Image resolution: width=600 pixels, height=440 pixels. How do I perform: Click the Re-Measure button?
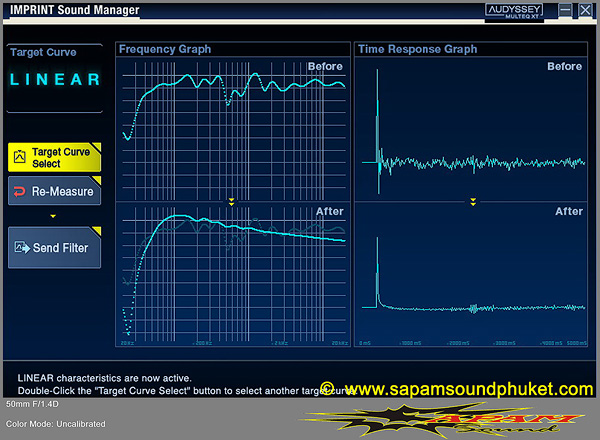[x=54, y=191]
